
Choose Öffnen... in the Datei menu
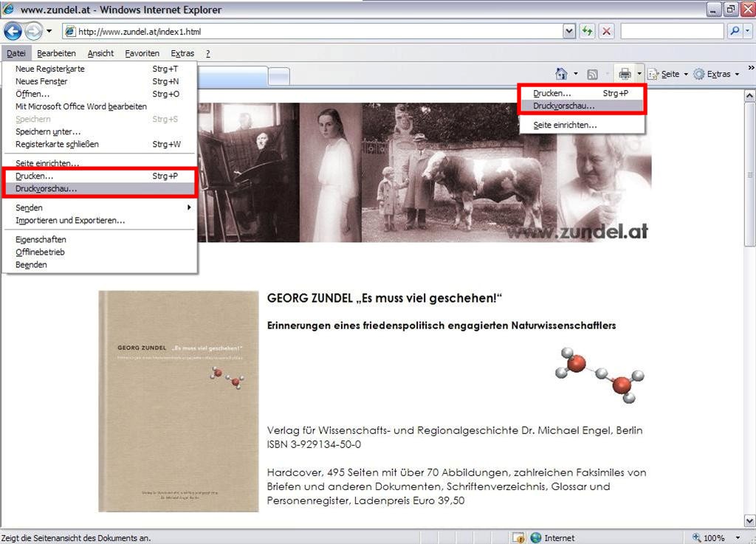pos(100,94)
